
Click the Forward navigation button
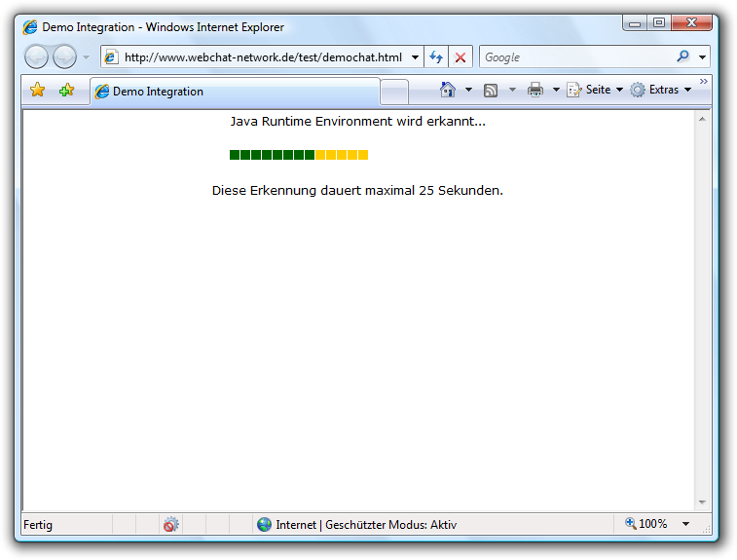[64, 57]
